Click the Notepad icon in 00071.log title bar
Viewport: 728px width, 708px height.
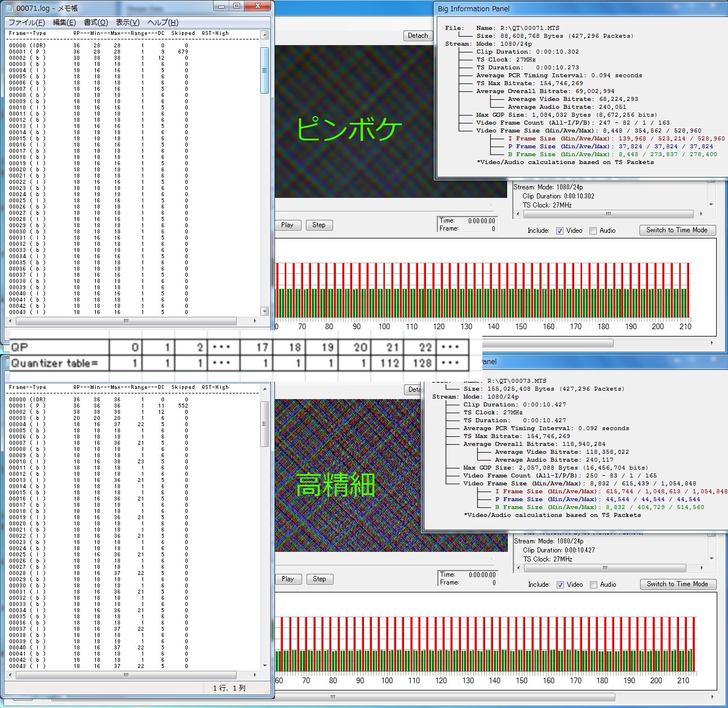point(10,8)
